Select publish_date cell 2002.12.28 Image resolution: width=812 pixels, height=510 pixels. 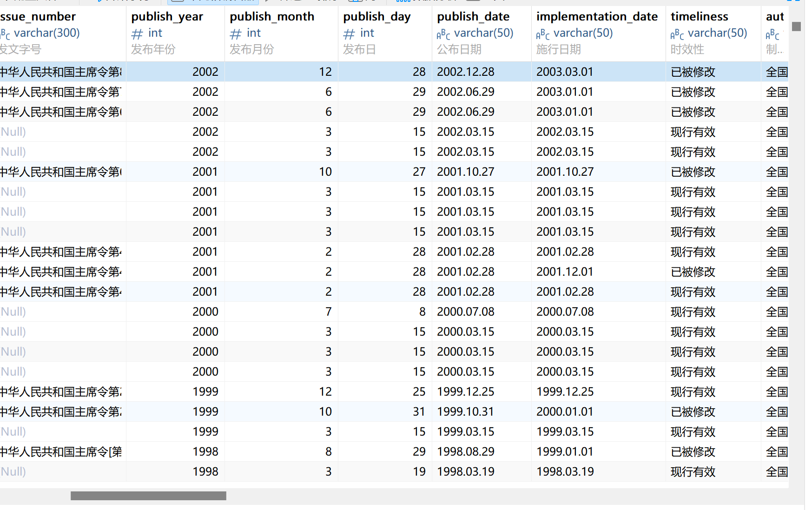[x=482, y=72]
